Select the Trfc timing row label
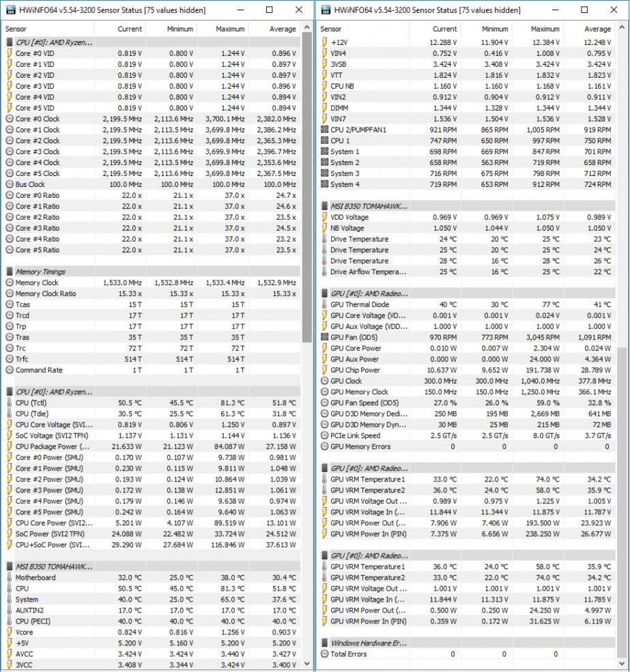 point(22,359)
